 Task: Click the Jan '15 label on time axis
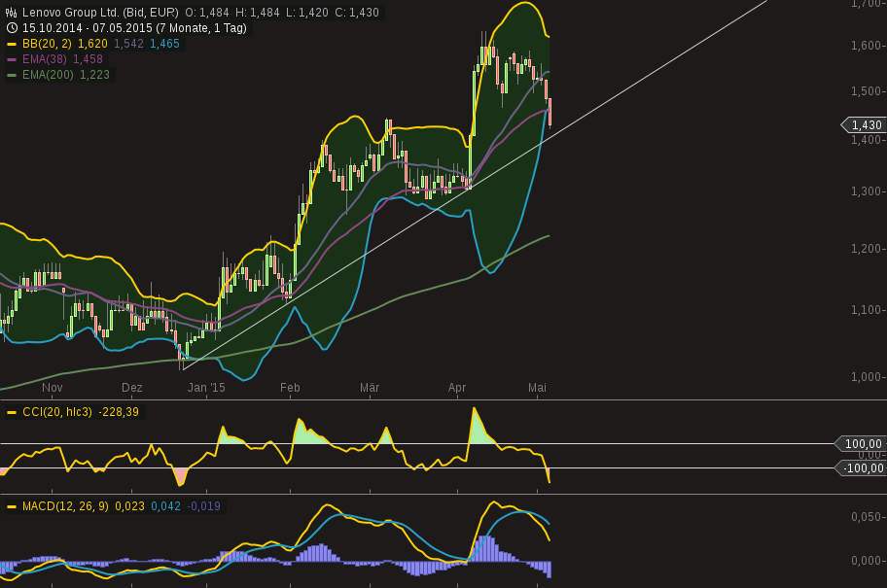206,388
